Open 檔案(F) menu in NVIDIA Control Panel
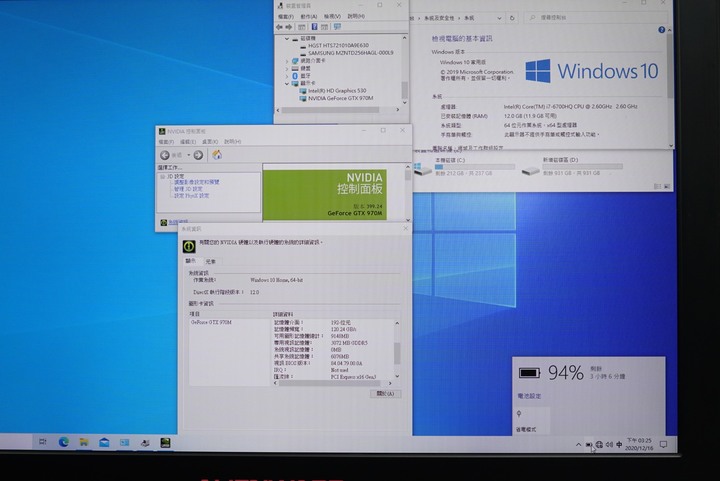The width and height of the screenshot is (720, 481). (166, 142)
